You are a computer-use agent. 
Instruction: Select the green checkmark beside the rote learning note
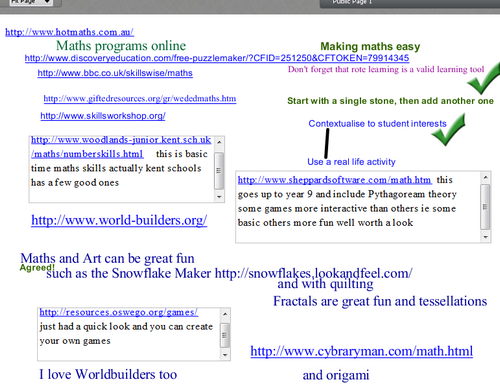click(484, 79)
